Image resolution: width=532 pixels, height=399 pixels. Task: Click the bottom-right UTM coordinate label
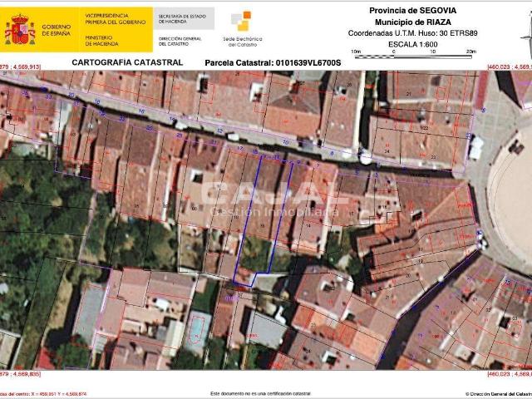510,374
